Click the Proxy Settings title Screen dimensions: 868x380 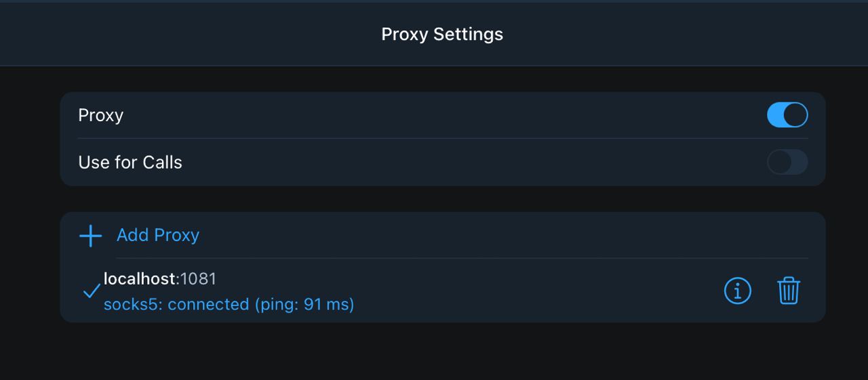[442, 34]
